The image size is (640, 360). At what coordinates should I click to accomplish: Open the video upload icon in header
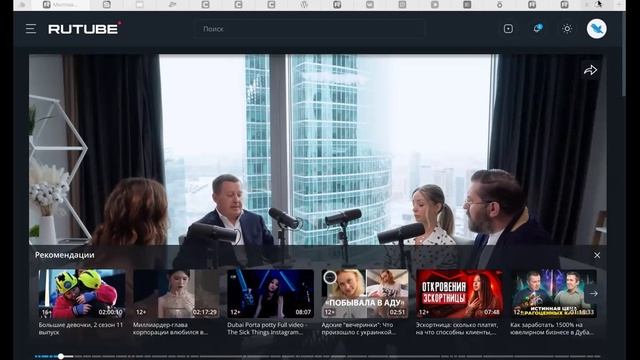[x=508, y=29]
